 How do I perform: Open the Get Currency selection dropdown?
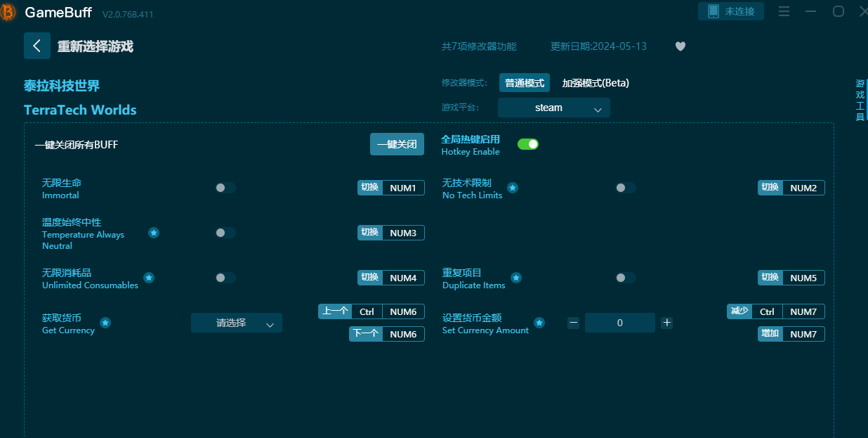pyautogui.click(x=237, y=323)
